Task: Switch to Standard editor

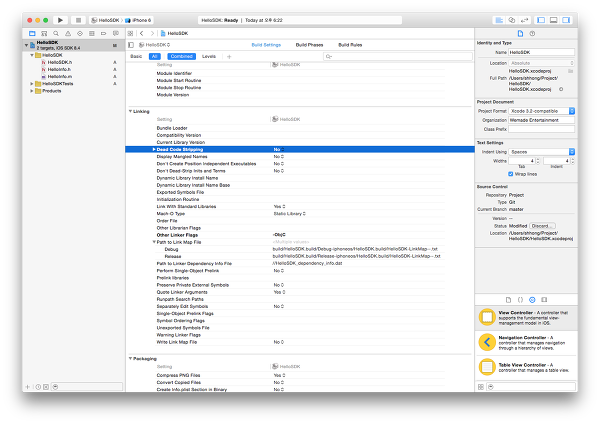Action: [x=499, y=20]
